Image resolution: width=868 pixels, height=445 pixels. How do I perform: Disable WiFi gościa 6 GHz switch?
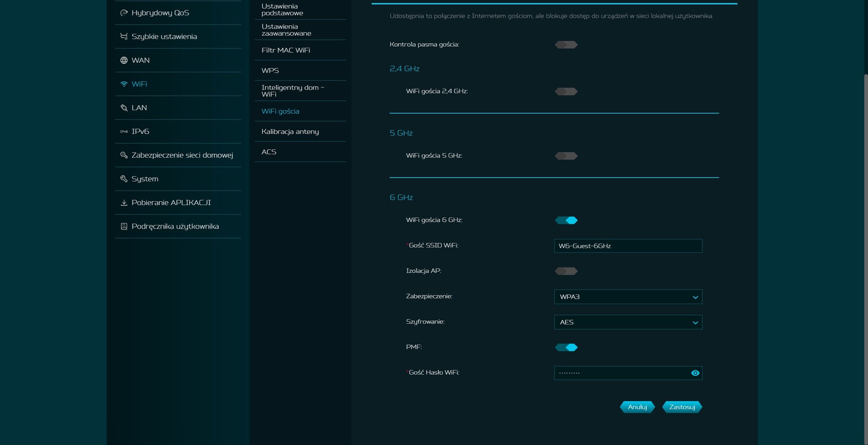[566, 220]
